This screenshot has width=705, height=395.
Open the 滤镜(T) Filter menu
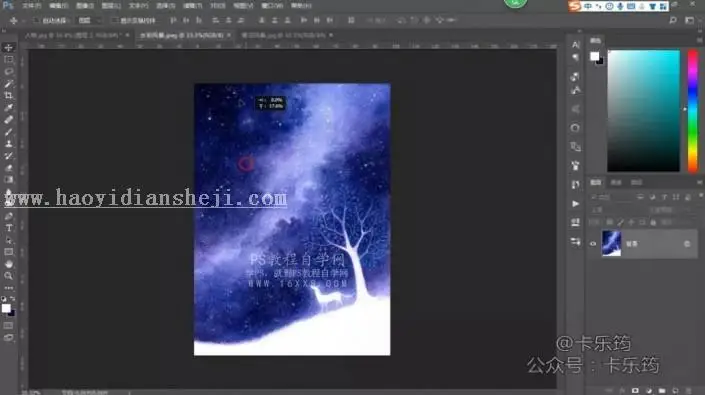tap(192, 6)
